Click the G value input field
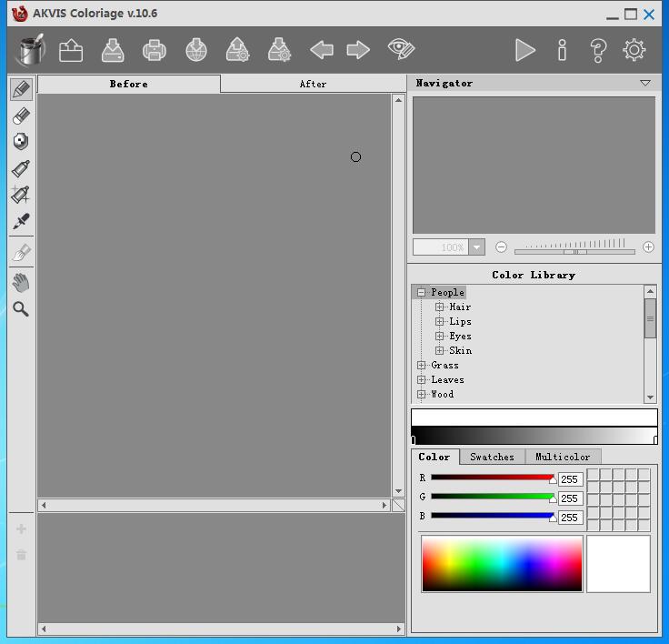This screenshot has height=644, width=669. (x=570, y=498)
